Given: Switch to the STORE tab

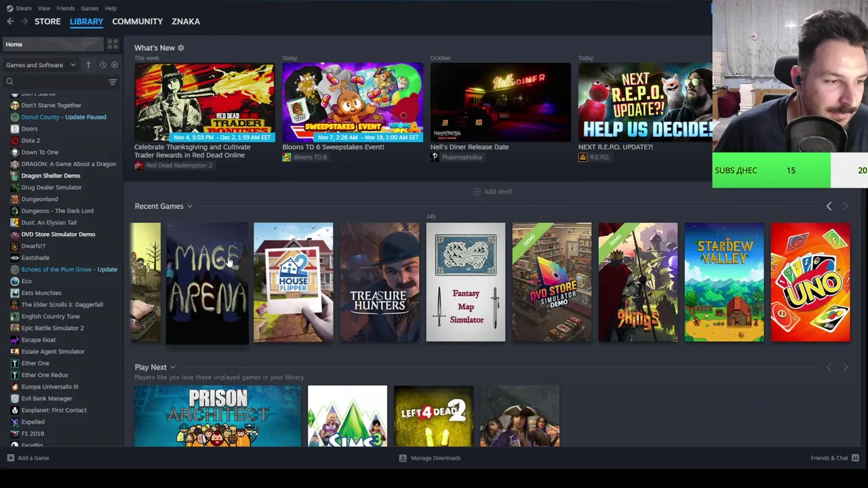Looking at the screenshot, I should (x=47, y=22).
